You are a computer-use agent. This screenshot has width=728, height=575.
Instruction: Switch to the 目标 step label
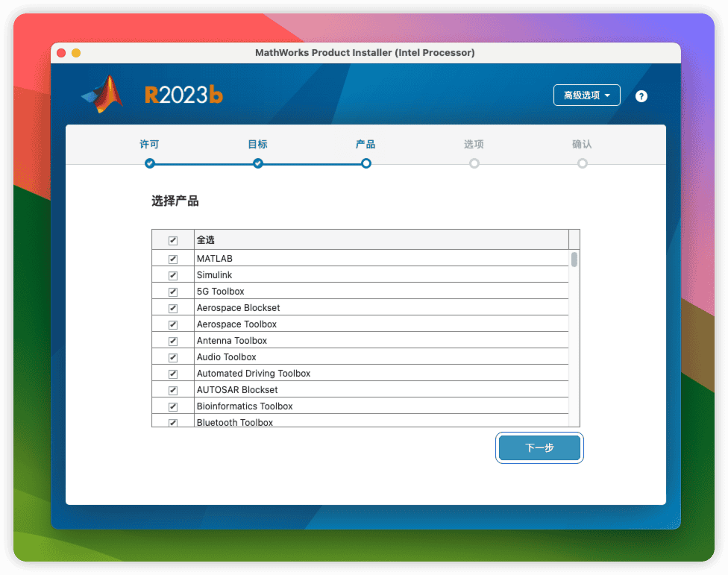257,144
